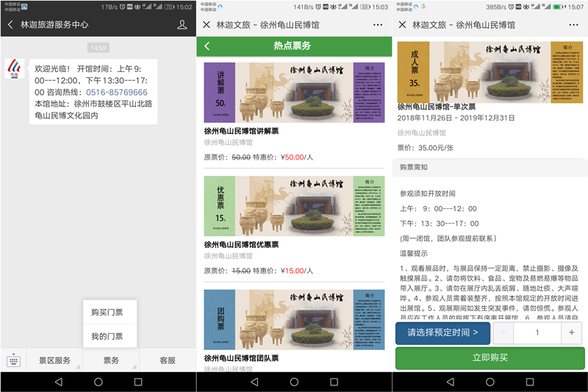Tap recent apps button in right phone

tap(530, 382)
